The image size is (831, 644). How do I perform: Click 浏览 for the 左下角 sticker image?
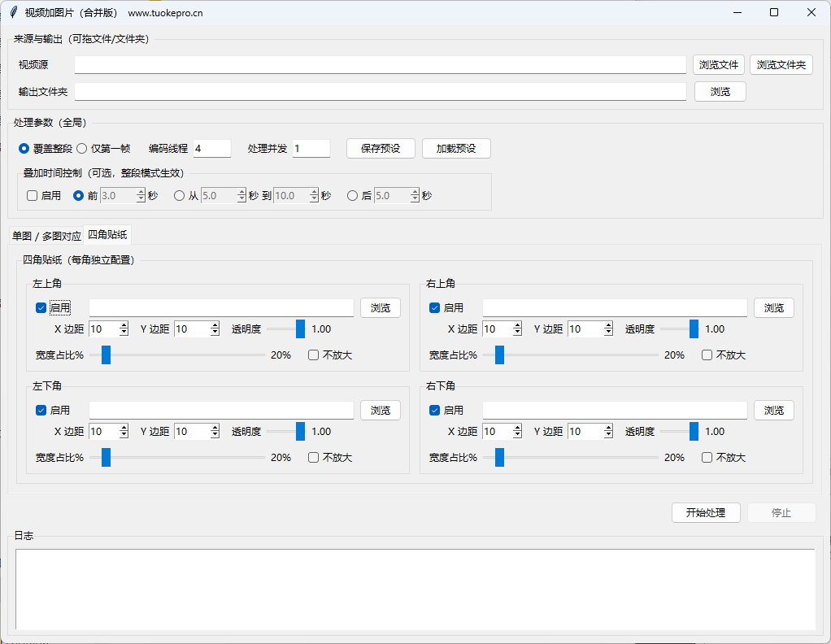380,410
